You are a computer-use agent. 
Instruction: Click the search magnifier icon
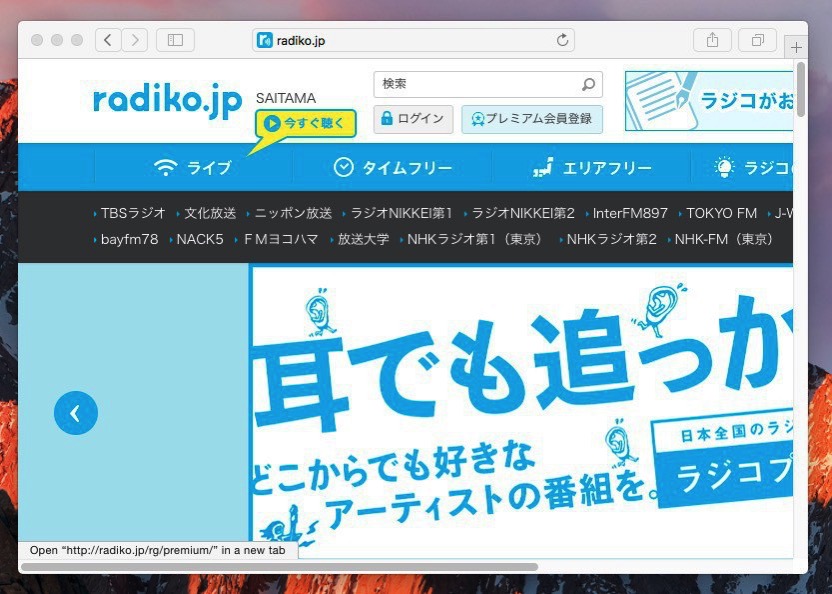[588, 84]
